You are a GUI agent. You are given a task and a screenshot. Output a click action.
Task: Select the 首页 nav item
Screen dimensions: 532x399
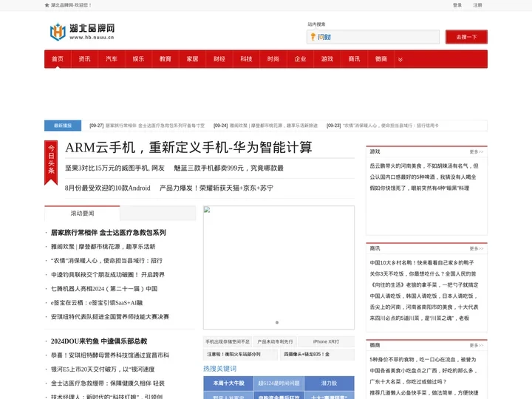[x=58, y=59]
